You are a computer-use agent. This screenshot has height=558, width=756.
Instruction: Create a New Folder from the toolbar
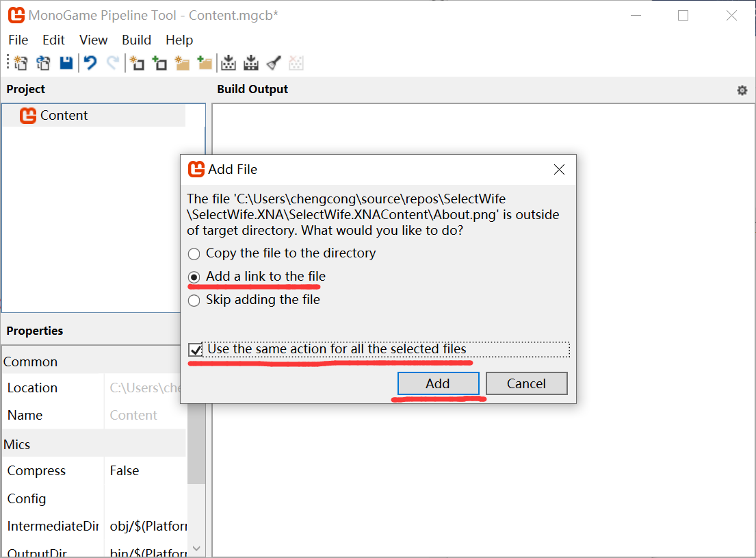pos(182,64)
